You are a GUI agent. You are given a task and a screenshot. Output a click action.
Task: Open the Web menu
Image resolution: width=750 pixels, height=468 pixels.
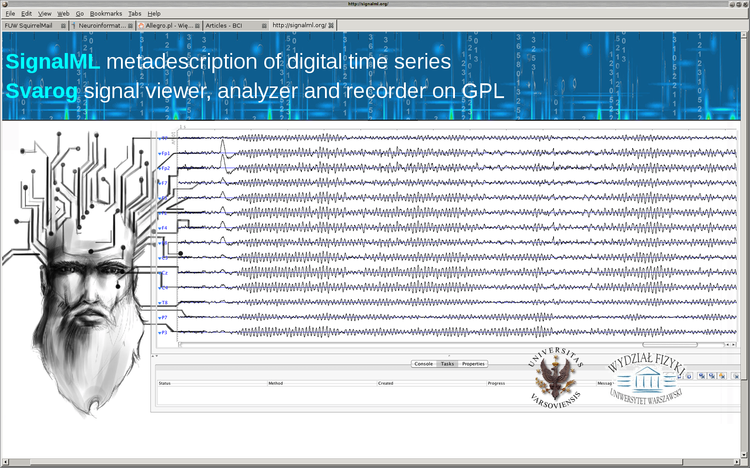click(63, 13)
